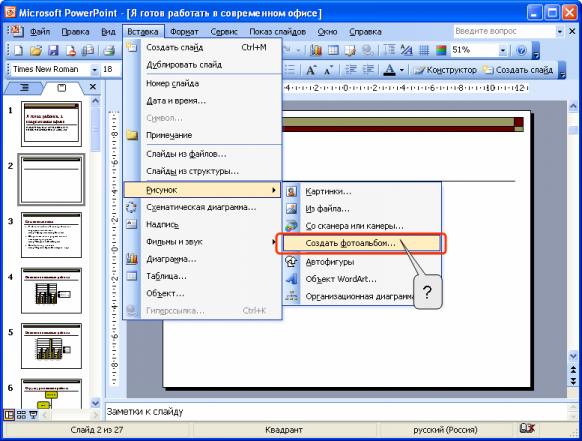The width and height of the screenshot is (582, 441).
Task: Click the Decrease font size icon
Action: coord(328,69)
